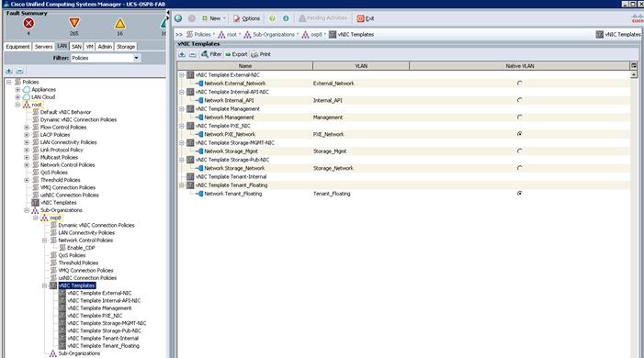Switch to the SAN tab
The height and width of the screenshot is (358, 644).
point(76,47)
